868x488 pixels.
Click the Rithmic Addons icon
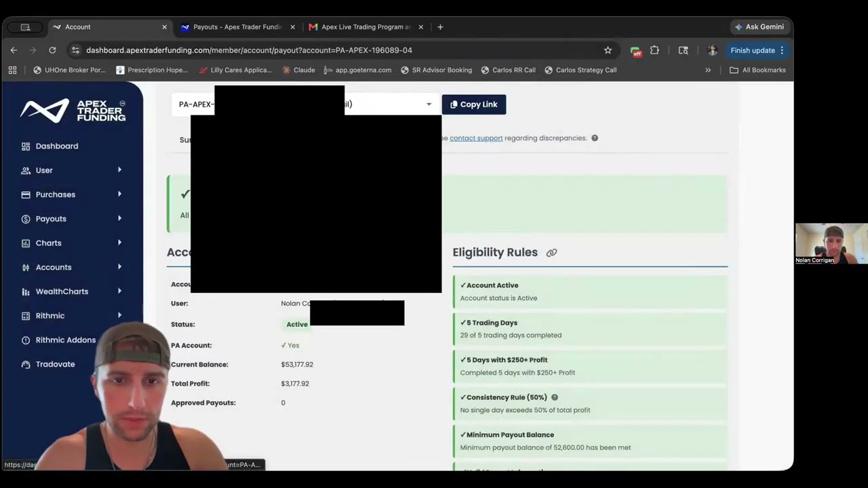pos(26,340)
